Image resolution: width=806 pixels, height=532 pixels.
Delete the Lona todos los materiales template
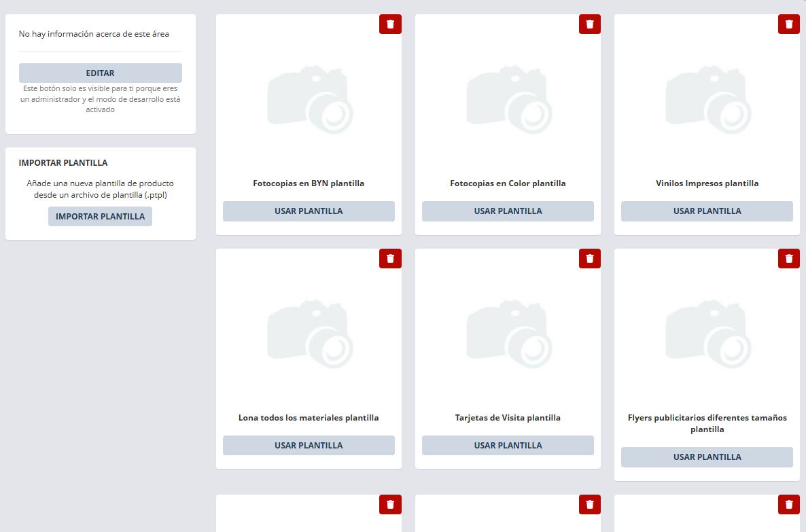390,258
